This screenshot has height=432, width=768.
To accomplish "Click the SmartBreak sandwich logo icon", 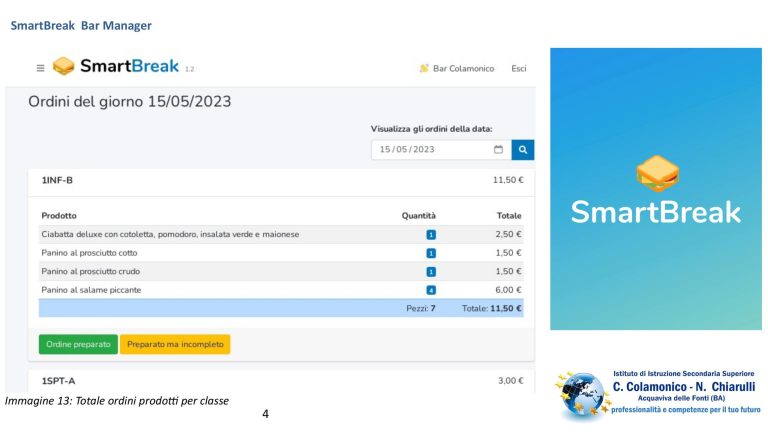I will click(x=63, y=66).
